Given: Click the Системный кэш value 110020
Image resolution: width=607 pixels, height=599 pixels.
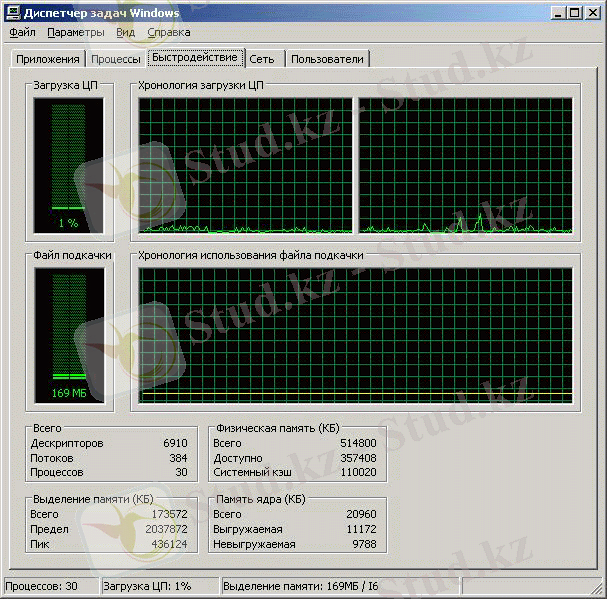Looking at the screenshot, I should [x=358, y=472].
